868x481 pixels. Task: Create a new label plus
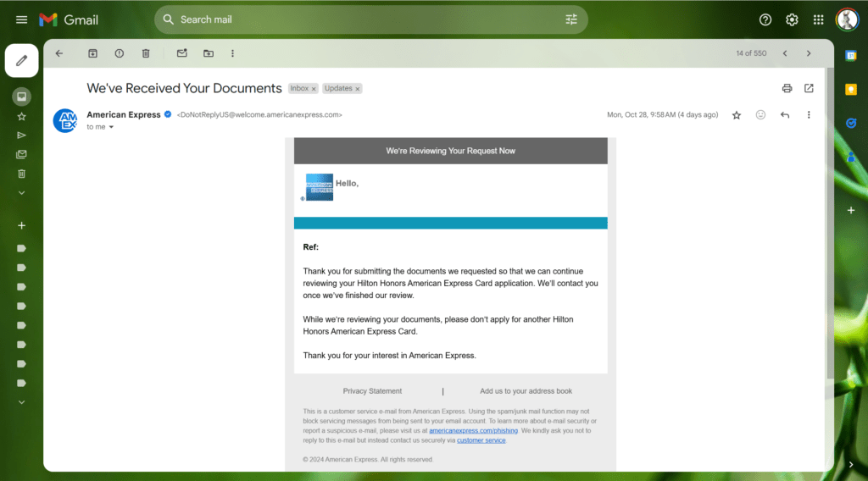tap(21, 225)
